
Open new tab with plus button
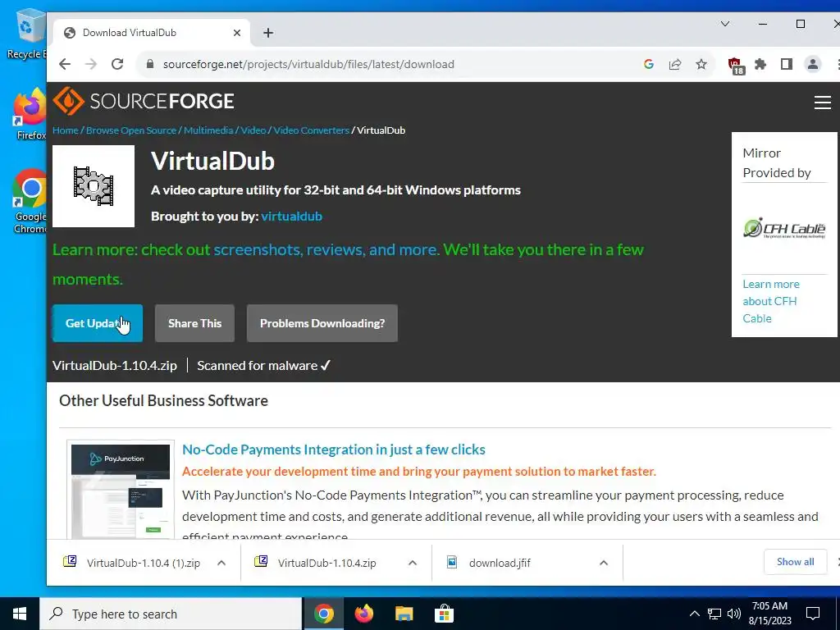coord(268,33)
